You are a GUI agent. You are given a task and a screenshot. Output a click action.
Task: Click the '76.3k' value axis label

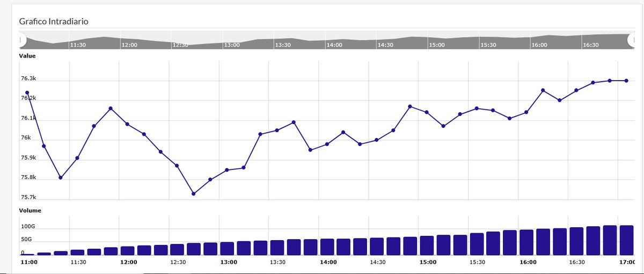(28, 78)
